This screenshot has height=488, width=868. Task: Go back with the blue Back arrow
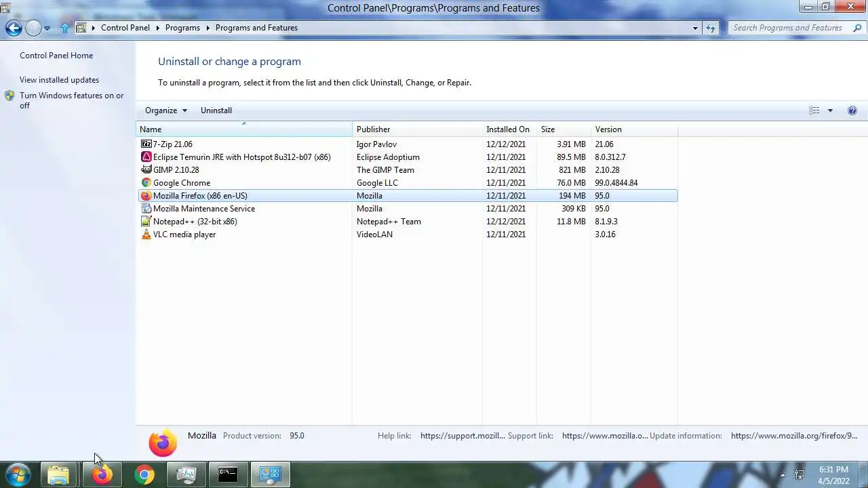point(14,28)
